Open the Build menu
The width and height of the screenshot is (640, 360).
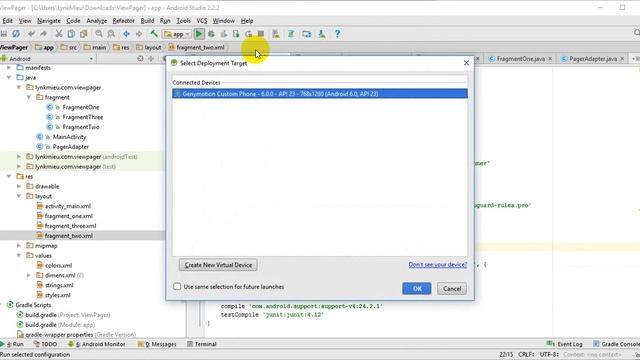147,21
